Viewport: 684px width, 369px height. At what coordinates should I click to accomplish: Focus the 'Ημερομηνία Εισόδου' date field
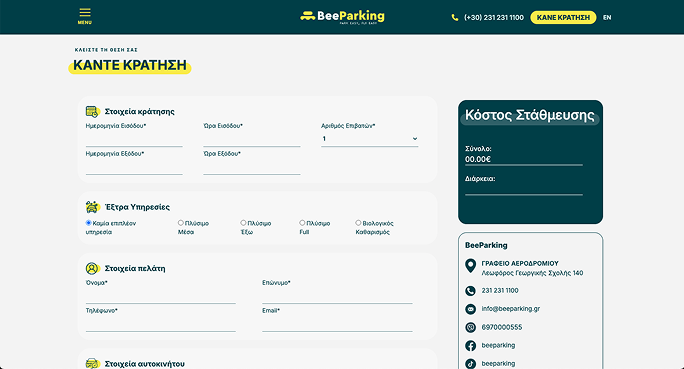coord(134,139)
